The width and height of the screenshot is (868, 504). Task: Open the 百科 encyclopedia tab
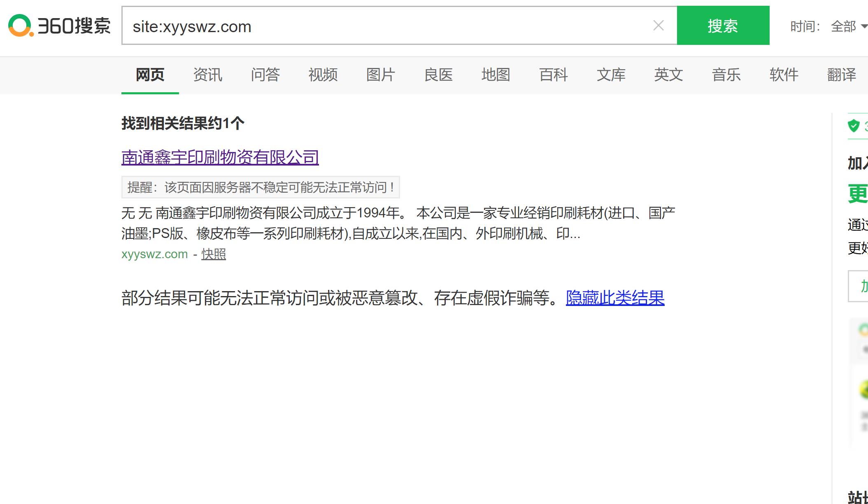tap(553, 75)
